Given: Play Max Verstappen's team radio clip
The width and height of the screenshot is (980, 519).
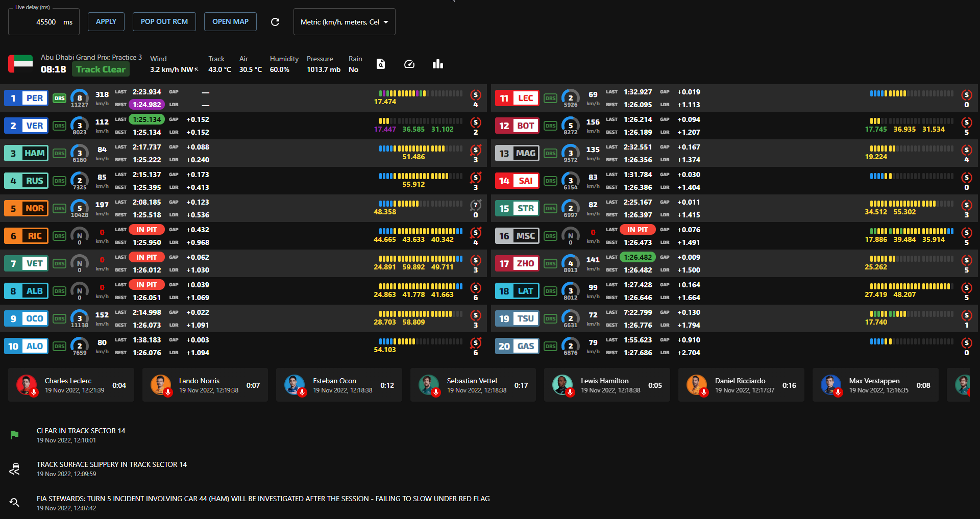Looking at the screenshot, I should 830,385.
